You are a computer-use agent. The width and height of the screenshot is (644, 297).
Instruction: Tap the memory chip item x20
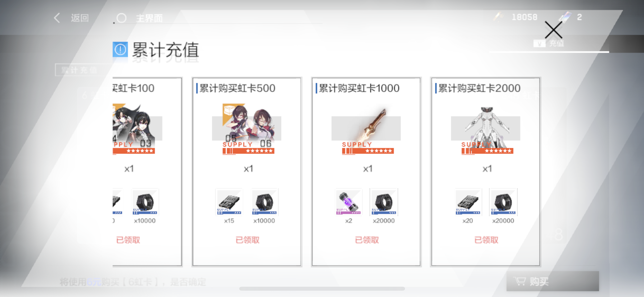coord(468,202)
